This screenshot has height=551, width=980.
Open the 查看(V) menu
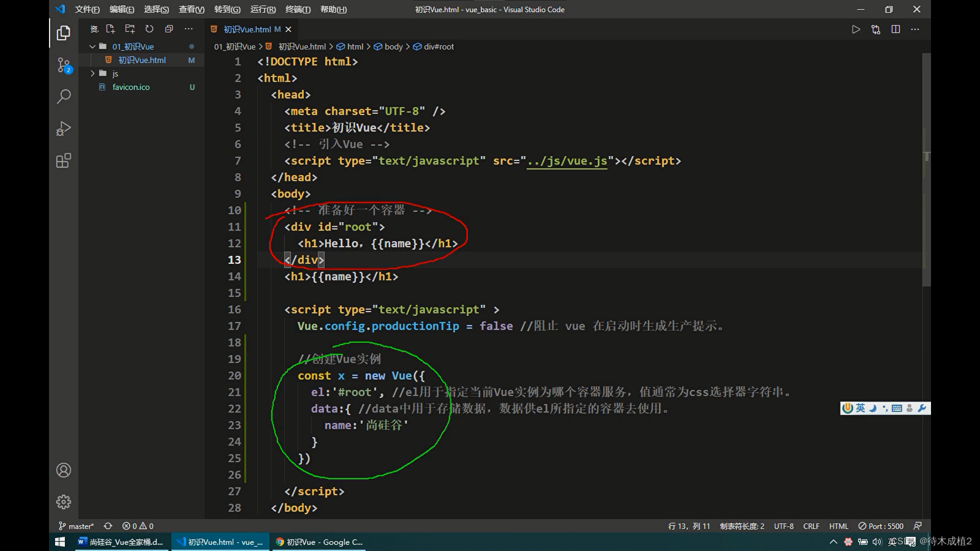click(191, 9)
